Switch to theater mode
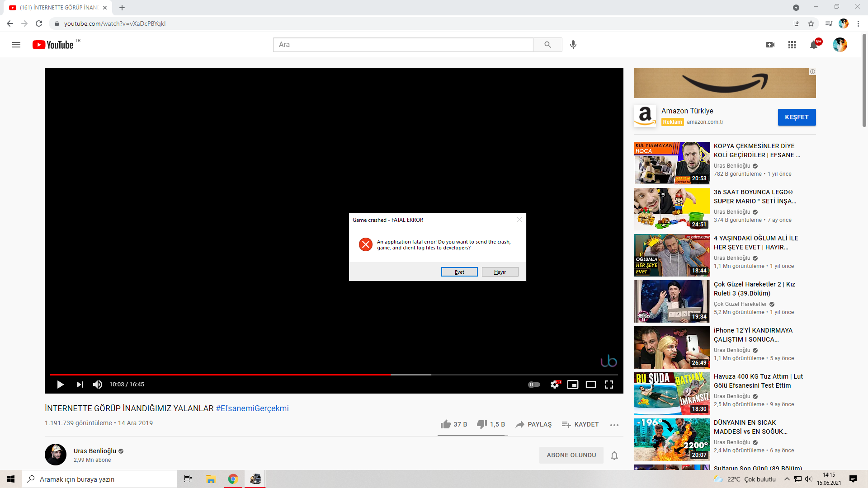 [591, 385]
